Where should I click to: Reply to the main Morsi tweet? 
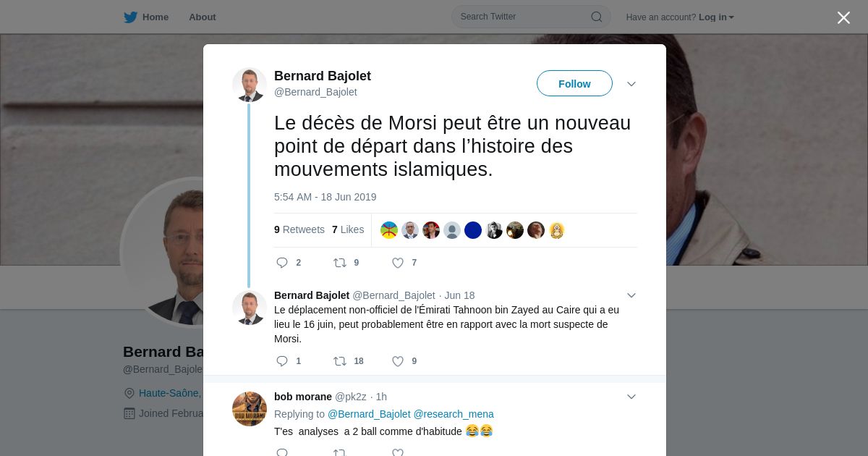pyautogui.click(x=283, y=263)
